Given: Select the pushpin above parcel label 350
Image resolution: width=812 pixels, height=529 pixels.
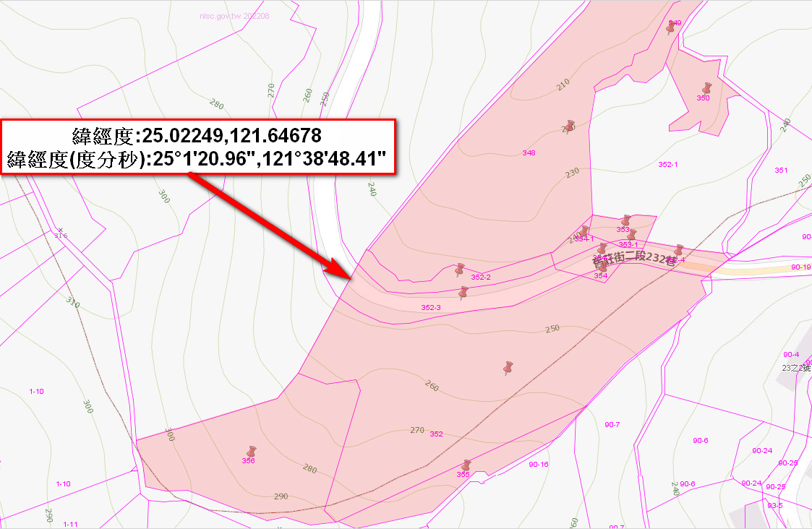Looking at the screenshot, I should pyautogui.click(x=707, y=88).
